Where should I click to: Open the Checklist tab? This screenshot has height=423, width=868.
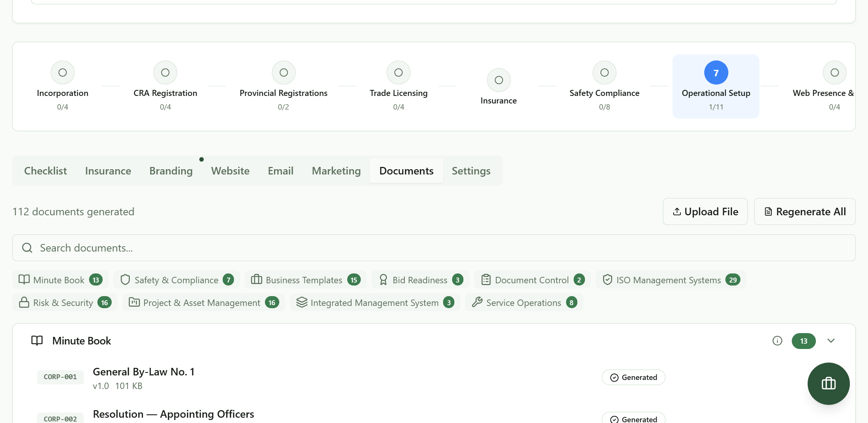46,171
